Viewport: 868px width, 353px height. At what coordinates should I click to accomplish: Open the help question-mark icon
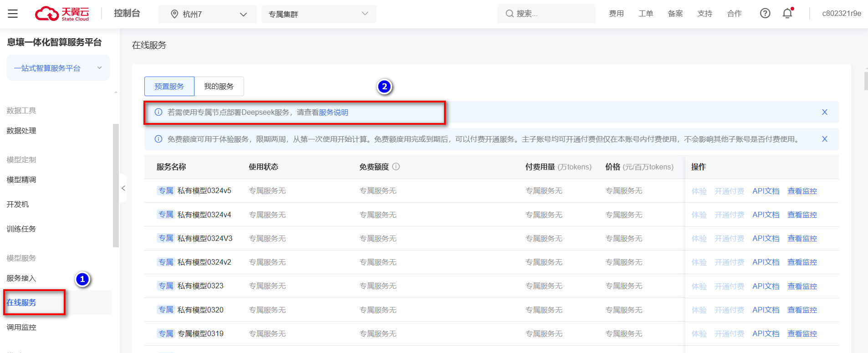click(x=765, y=13)
